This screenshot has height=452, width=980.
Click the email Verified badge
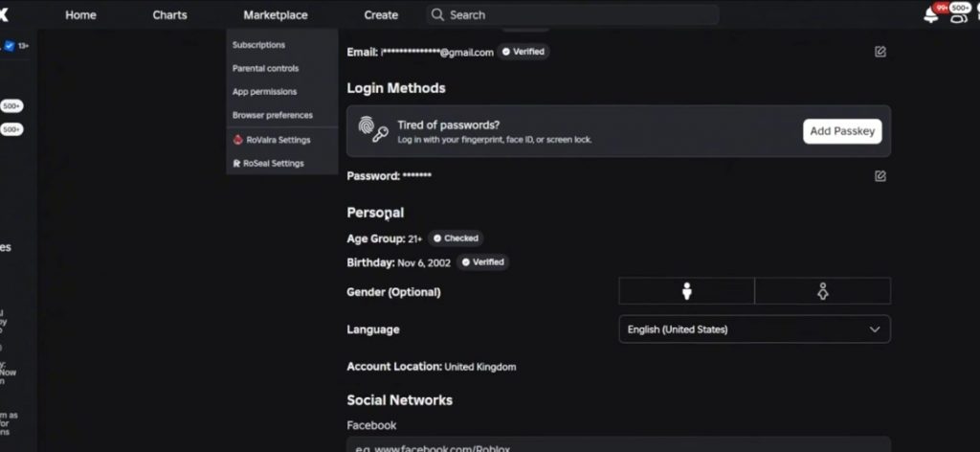tap(523, 52)
